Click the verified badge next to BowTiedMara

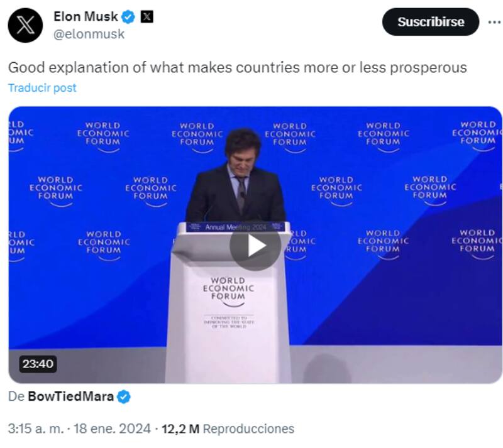124,396
